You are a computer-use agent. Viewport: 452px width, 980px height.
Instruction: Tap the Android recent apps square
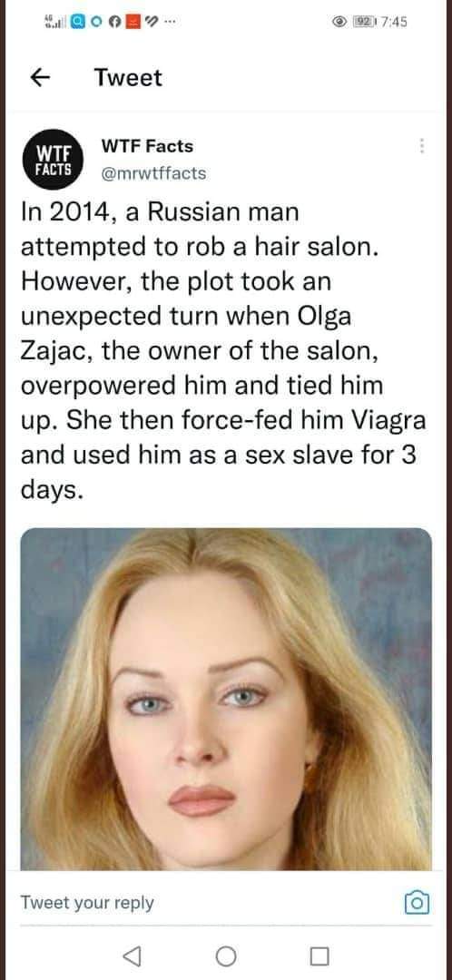click(319, 955)
